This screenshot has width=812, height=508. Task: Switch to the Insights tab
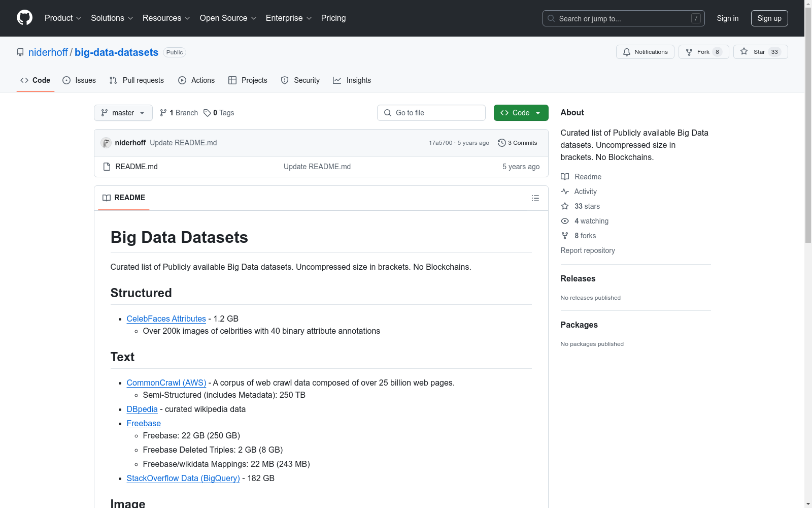pyautogui.click(x=352, y=80)
